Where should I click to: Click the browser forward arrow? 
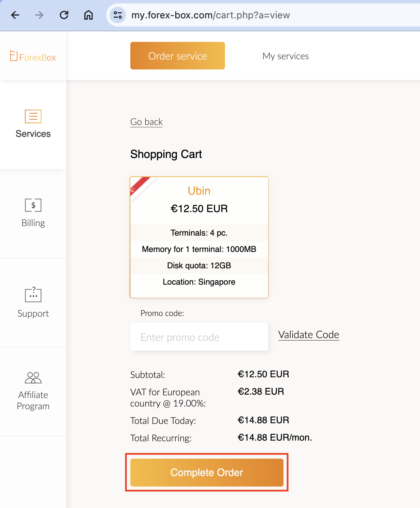(x=39, y=15)
